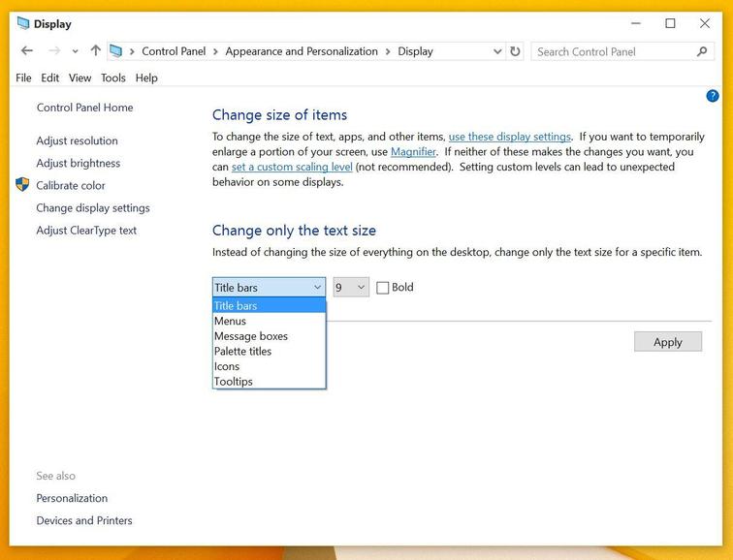Close the Display window
The width and height of the screenshot is (733, 560).
705,23
